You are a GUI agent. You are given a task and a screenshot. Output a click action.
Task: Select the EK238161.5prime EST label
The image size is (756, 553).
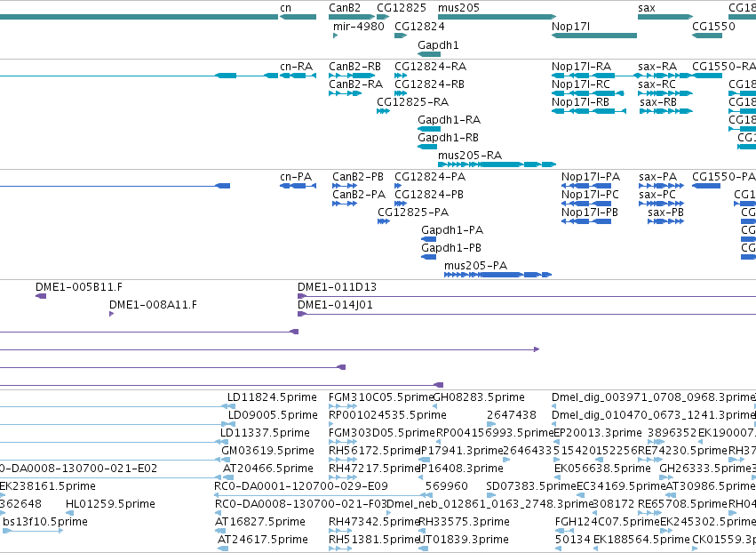(x=47, y=486)
